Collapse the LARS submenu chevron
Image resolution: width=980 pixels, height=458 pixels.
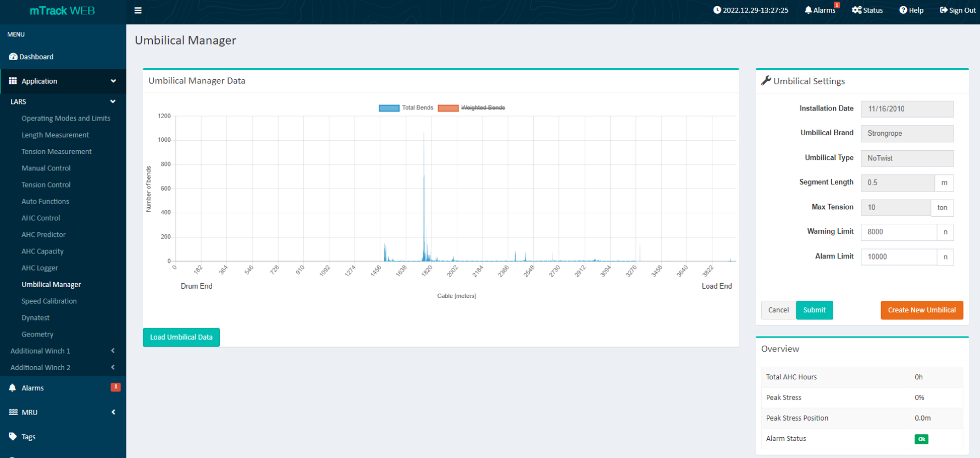point(113,102)
